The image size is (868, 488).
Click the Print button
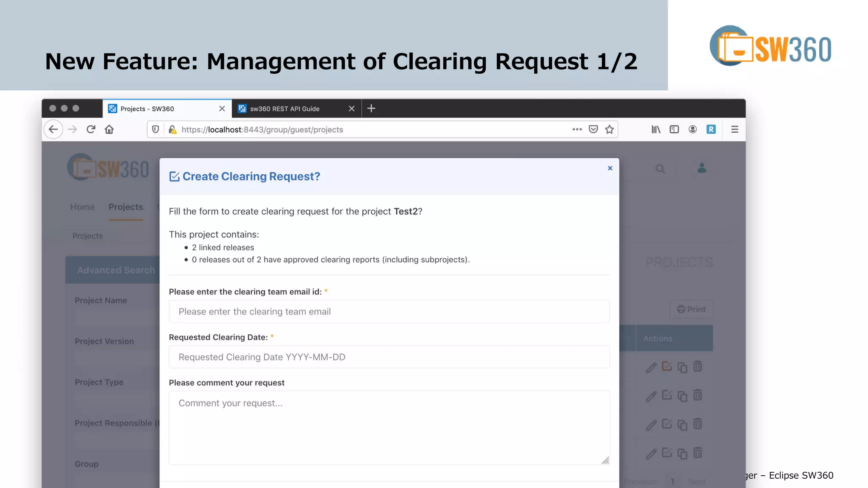point(691,309)
